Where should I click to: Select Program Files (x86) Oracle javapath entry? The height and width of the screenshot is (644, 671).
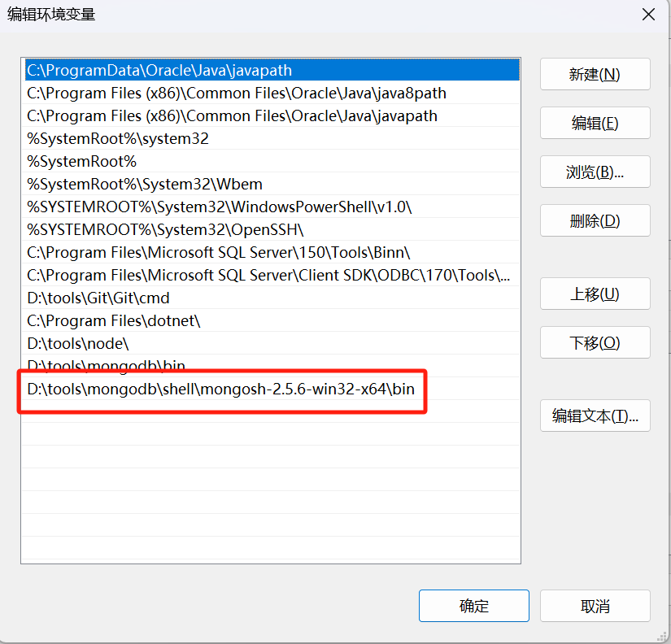coord(272,115)
